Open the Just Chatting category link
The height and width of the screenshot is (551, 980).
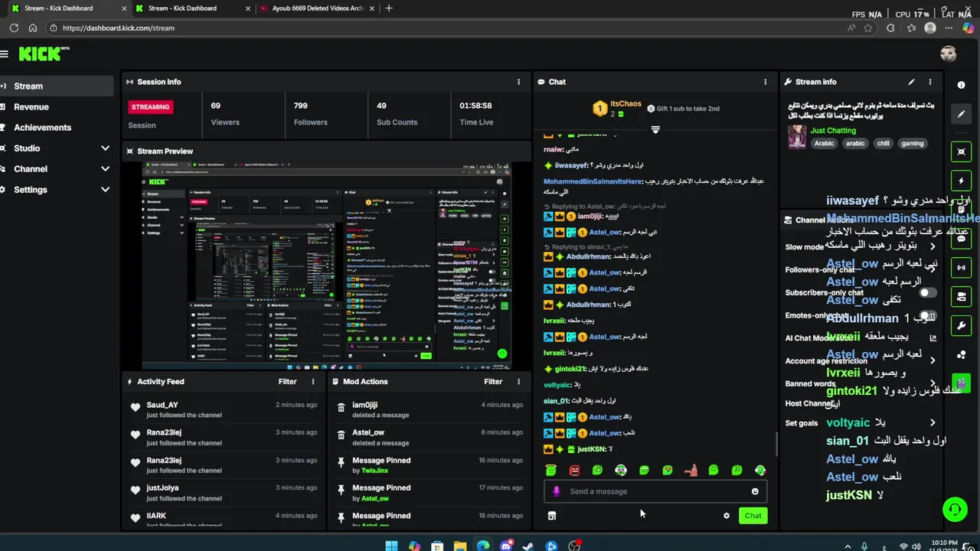833,131
